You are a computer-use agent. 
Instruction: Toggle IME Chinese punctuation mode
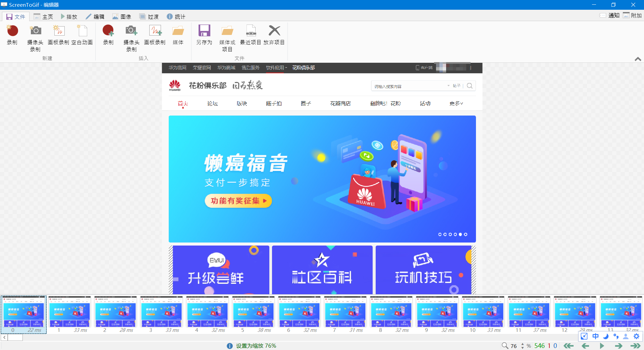pyautogui.click(x=616, y=336)
